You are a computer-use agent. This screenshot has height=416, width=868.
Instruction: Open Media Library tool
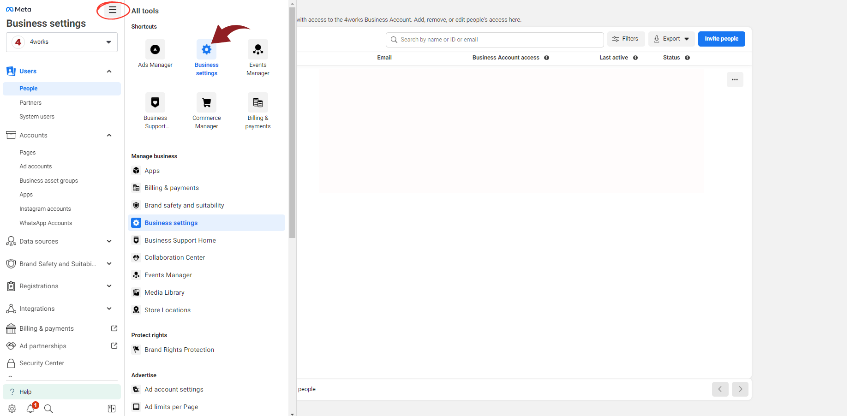pos(206,292)
